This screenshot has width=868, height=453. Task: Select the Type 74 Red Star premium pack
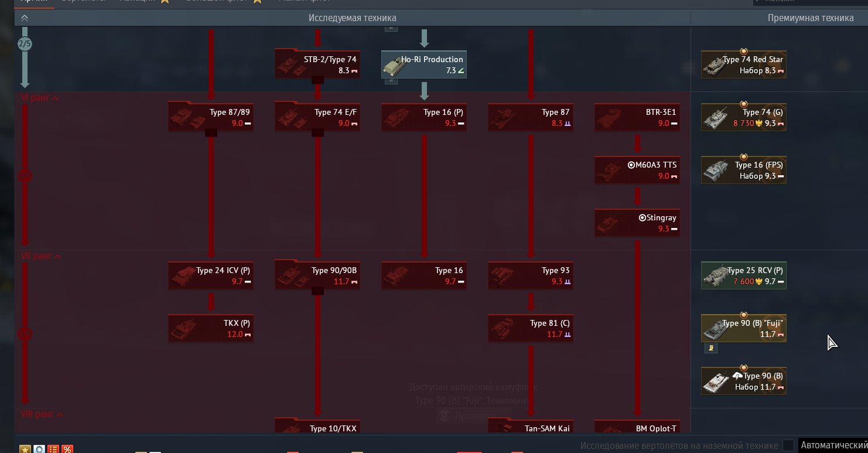(x=744, y=64)
